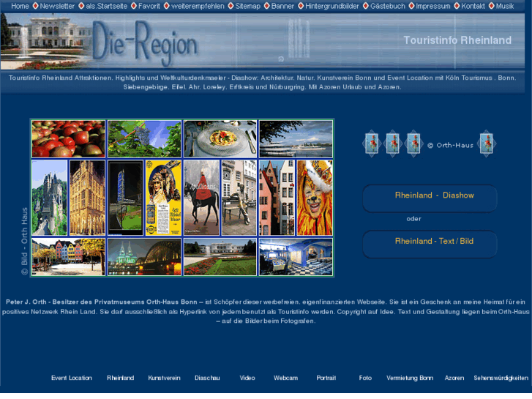Click the red diamond bullet before Musik
The width and height of the screenshot is (532, 399).
491,6
